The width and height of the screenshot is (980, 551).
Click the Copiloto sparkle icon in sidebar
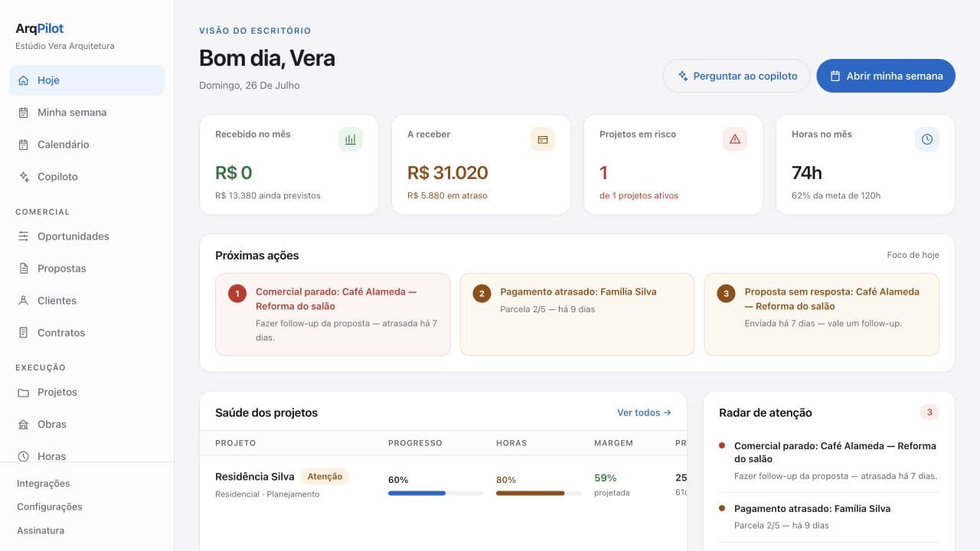pos(23,177)
